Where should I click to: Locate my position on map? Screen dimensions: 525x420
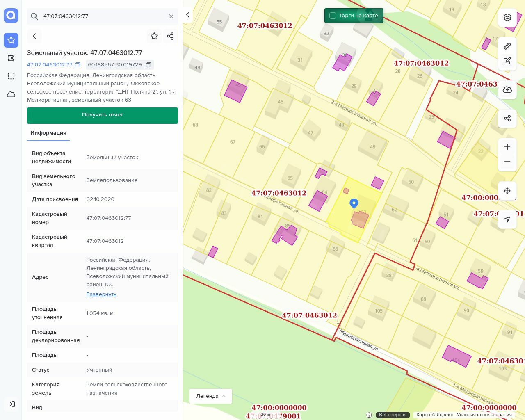point(507,219)
